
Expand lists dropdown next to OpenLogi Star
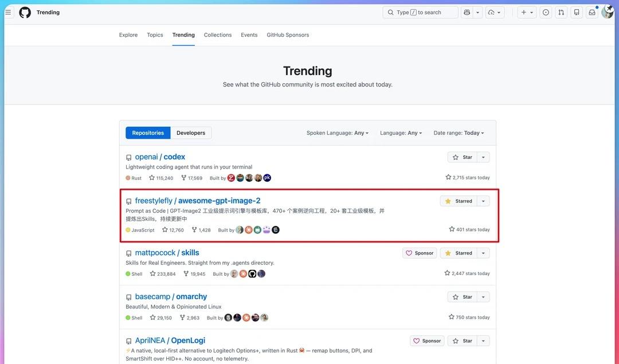483,340
